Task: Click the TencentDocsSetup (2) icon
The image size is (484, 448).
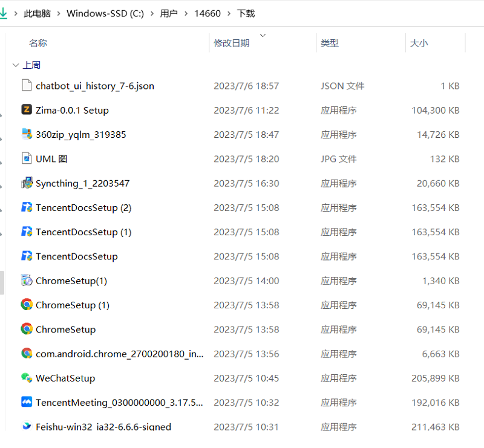Action: 27,207
